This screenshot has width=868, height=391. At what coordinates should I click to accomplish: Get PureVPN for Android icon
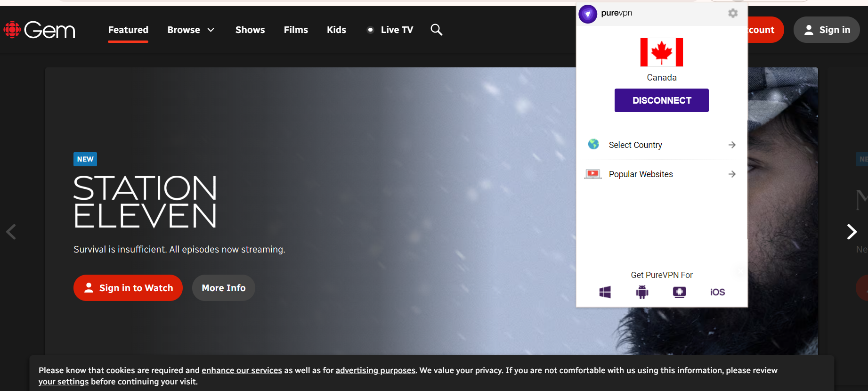tap(642, 292)
